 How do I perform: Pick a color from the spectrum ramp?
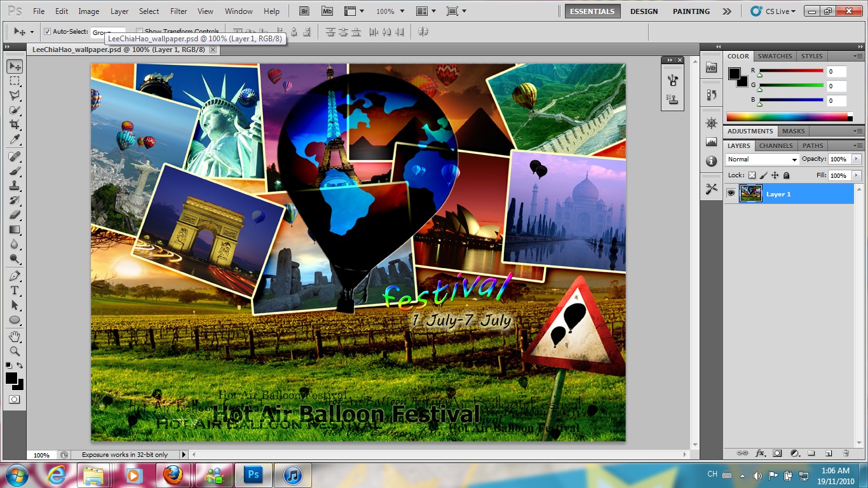click(x=788, y=116)
